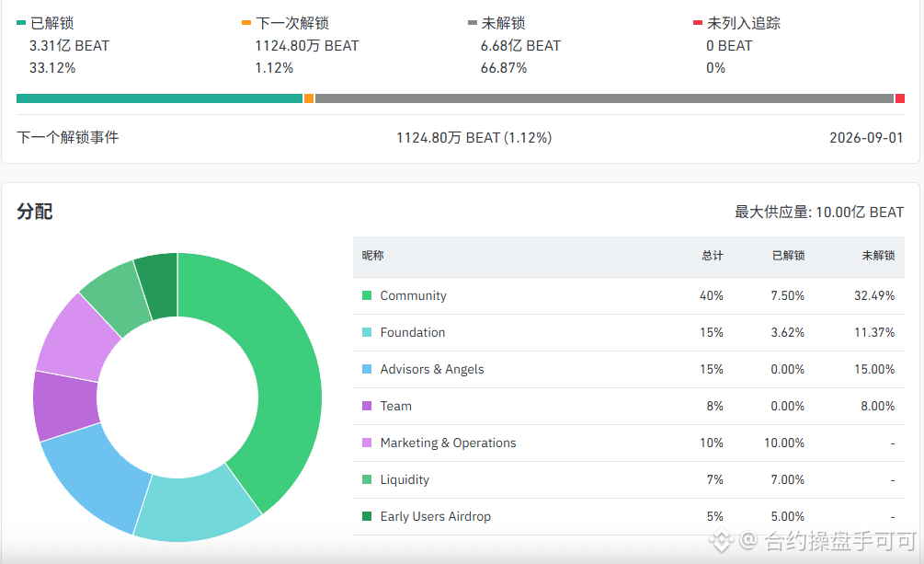Viewport: 924px width, 564px height.
Task: Select the Team row name
Action: click(x=396, y=406)
